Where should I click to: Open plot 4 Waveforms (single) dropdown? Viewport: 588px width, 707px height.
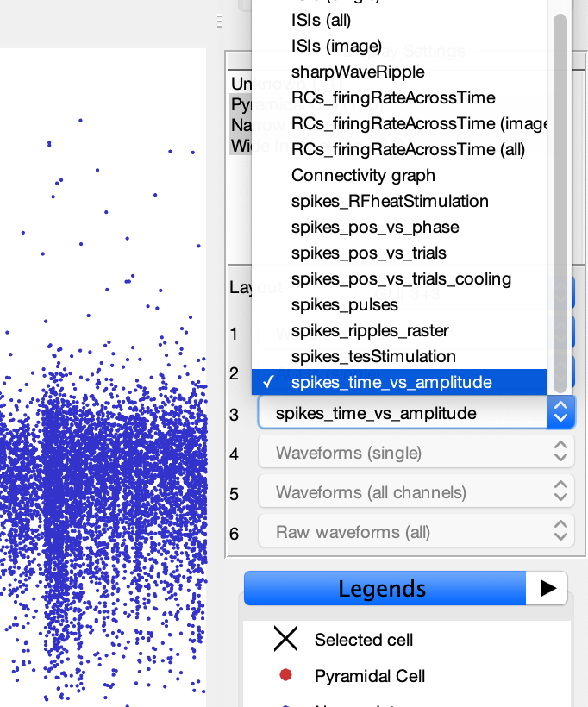coord(416,452)
